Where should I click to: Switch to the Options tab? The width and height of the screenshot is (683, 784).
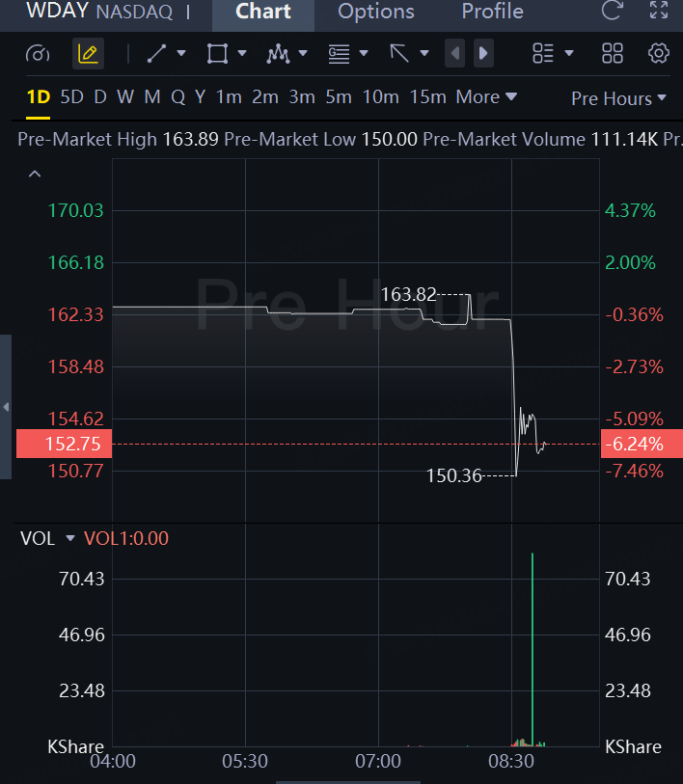(376, 13)
